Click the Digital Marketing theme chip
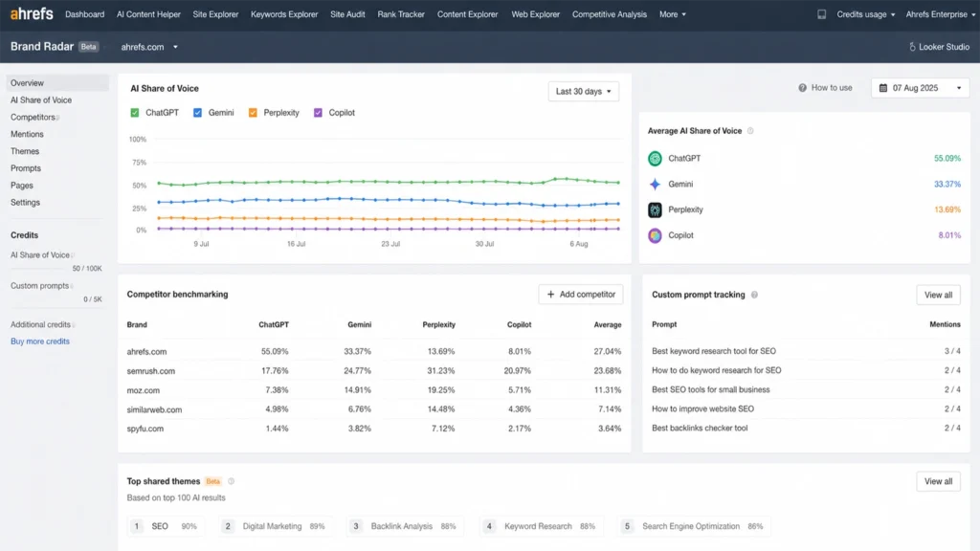The width and height of the screenshot is (980, 551). coord(276,526)
